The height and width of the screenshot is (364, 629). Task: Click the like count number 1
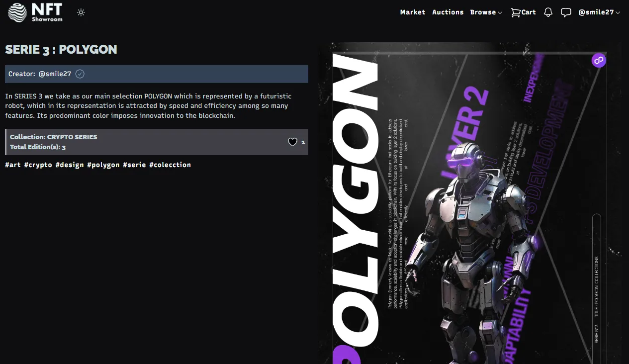[x=303, y=142]
